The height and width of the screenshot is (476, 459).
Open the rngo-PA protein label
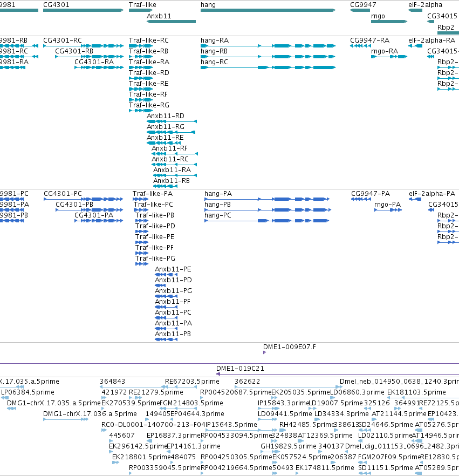pyautogui.click(x=387, y=205)
